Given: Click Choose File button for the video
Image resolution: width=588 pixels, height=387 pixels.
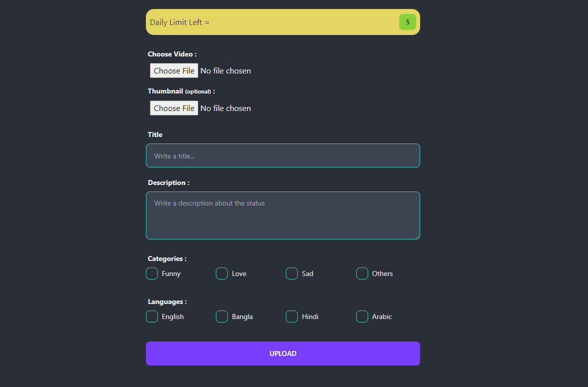Looking at the screenshot, I should 174,70.
